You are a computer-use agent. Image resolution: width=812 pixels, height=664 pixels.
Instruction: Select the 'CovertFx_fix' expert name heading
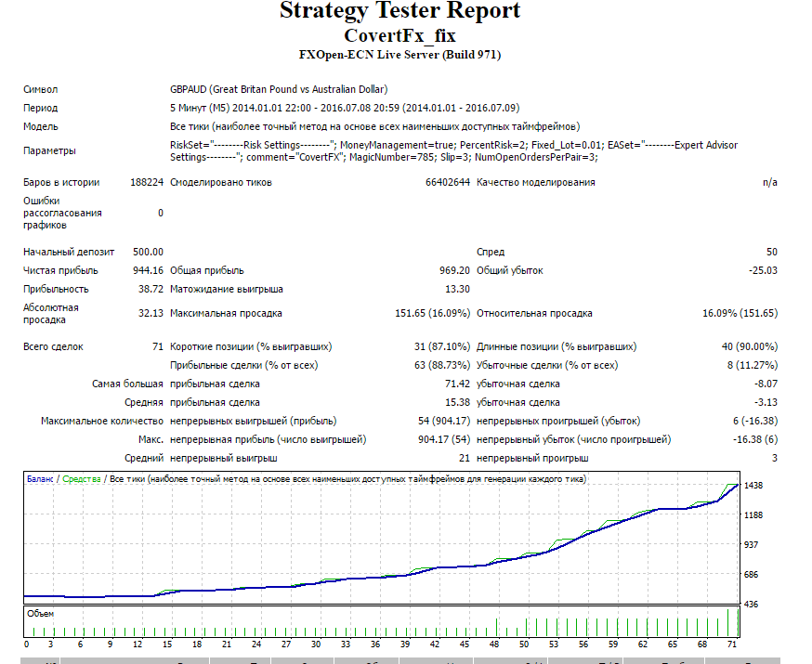[399, 35]
